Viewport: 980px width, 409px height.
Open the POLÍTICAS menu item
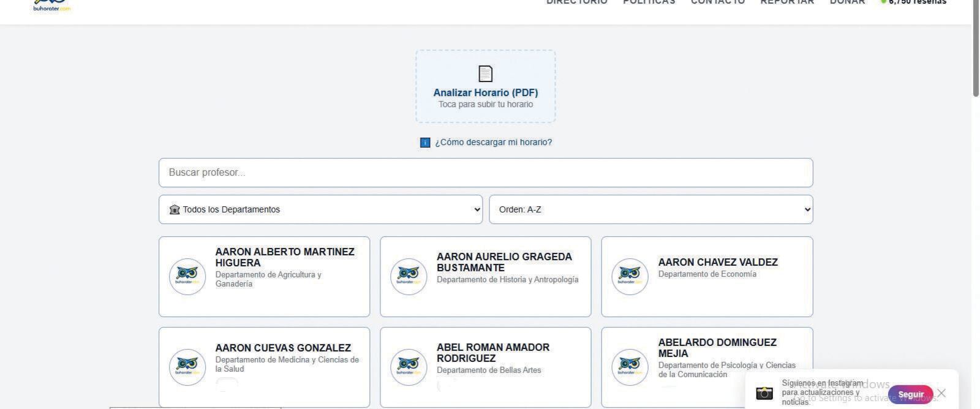pos(649,2)
